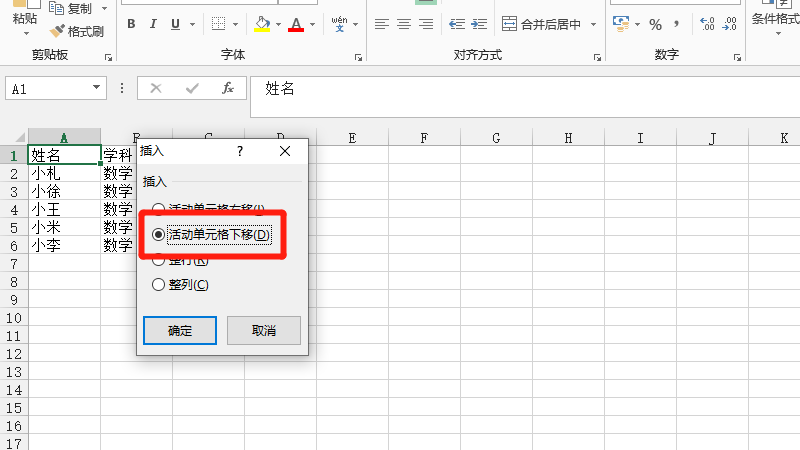Screen dimensions: 800x450
Task: Open Merge and Center dropdown arrow
Action: point(593,24)
